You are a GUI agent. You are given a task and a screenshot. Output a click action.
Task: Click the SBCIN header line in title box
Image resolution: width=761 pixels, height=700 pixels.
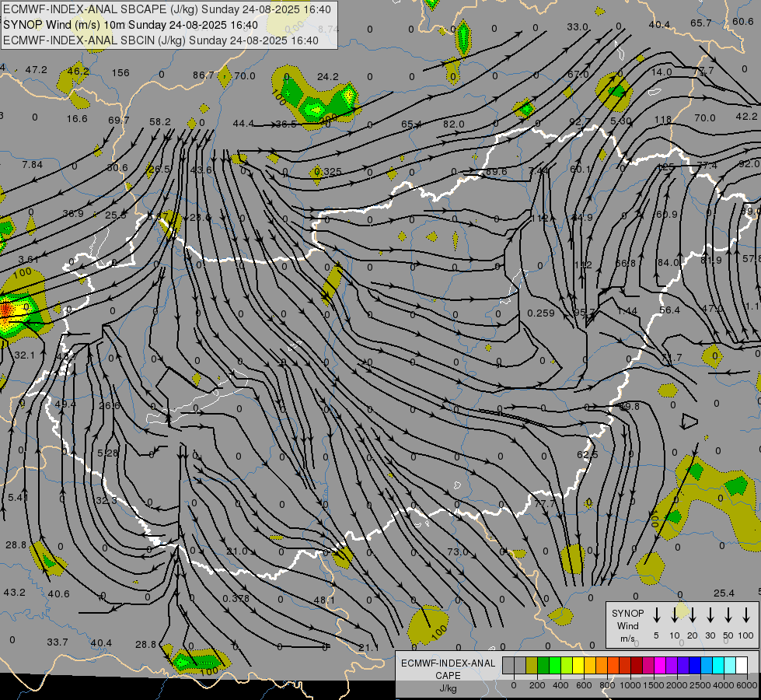[x=161, y=40]
